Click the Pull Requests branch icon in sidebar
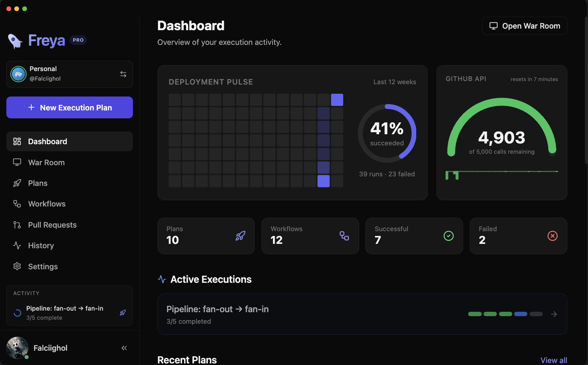Image resolution: width=588 pixels, height=365 pixels. 17,225
